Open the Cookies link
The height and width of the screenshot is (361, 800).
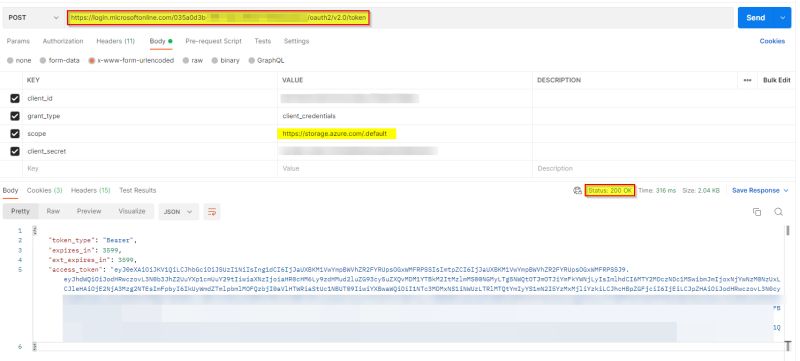pos(772,41)
